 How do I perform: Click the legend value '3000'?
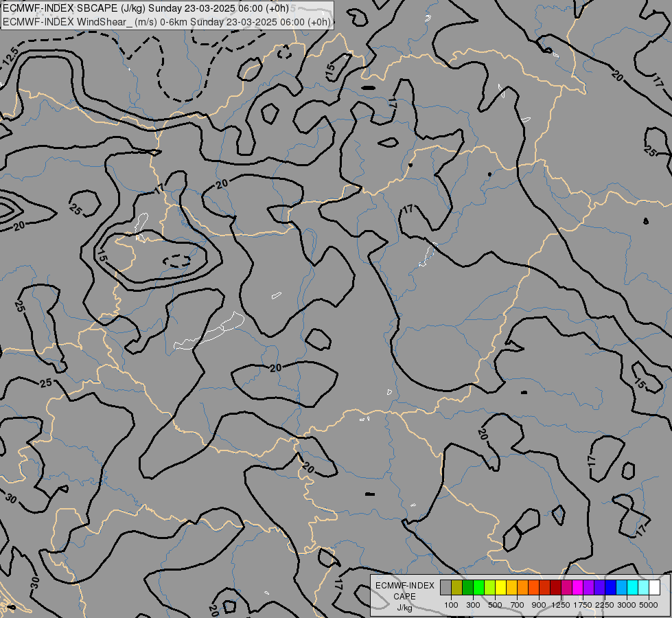627,605
